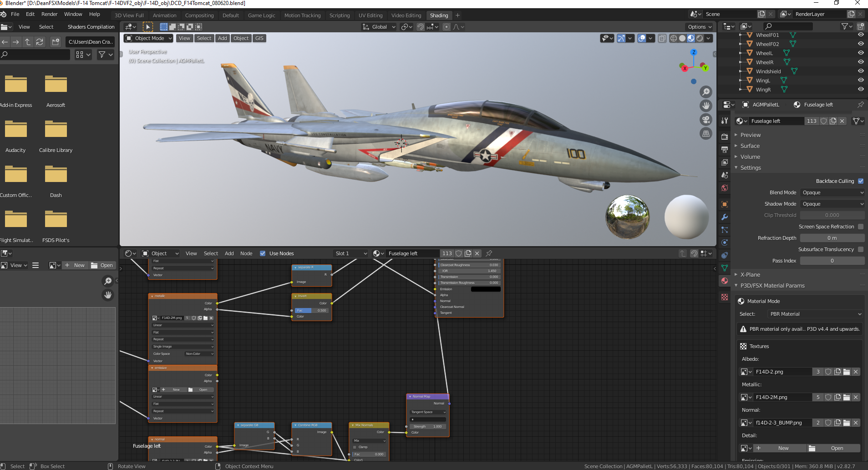Expand the Volume panel
Screen dimensions: 868x470
[750, 157]
